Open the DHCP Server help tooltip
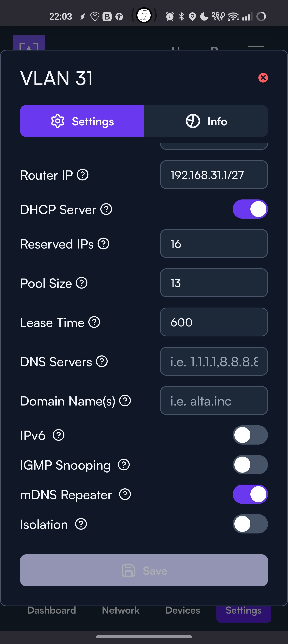This screenshot has width=288, height=644. (106, 209)
